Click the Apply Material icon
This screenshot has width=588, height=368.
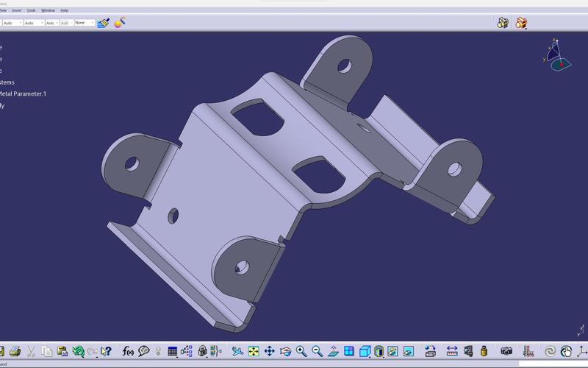430,352
